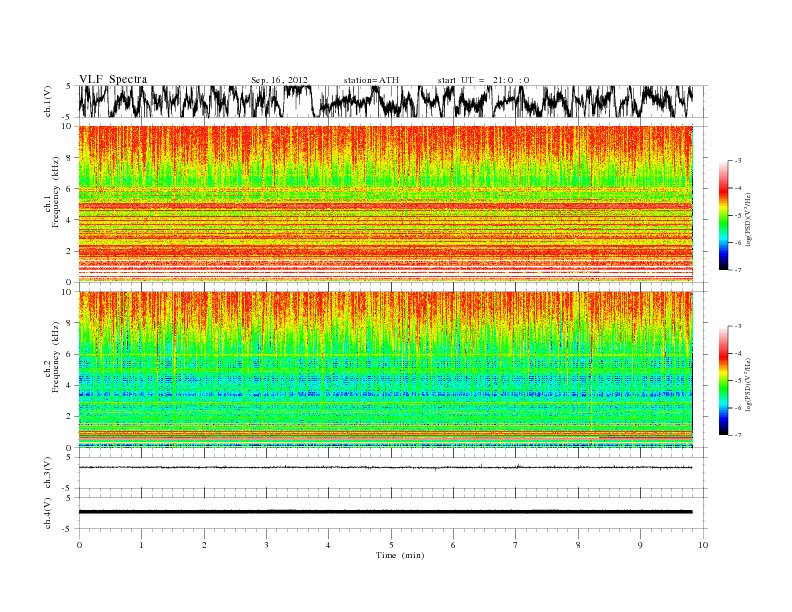Click the 5-minute tick label on Time axis
This screenshot has height=612, width=792.
[x=391, y=545]
